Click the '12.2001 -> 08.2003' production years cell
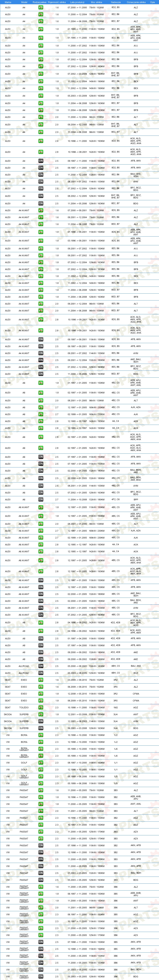The image size is (159, 980). (x=77, y=721)
